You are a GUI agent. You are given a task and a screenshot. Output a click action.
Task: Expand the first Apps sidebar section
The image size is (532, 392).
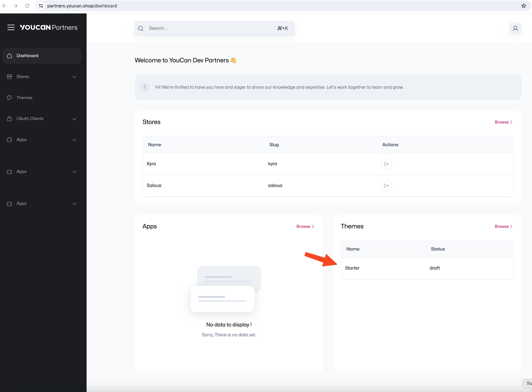point(74,140)
